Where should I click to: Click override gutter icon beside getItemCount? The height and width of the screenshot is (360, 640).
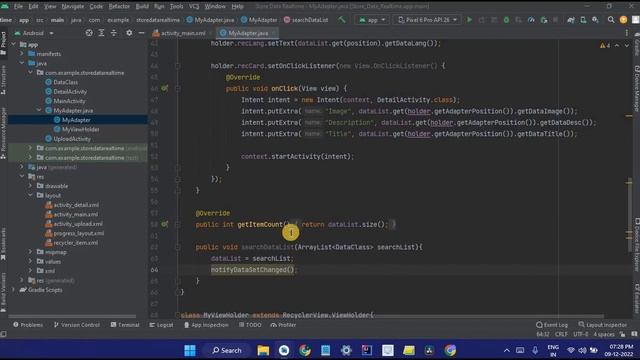[x=164, y=224]
